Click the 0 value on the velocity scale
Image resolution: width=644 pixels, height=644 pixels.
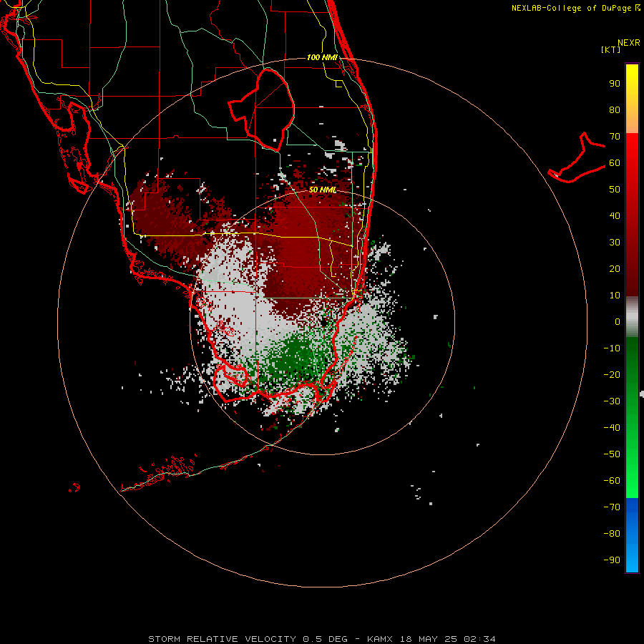coord(618,322)
